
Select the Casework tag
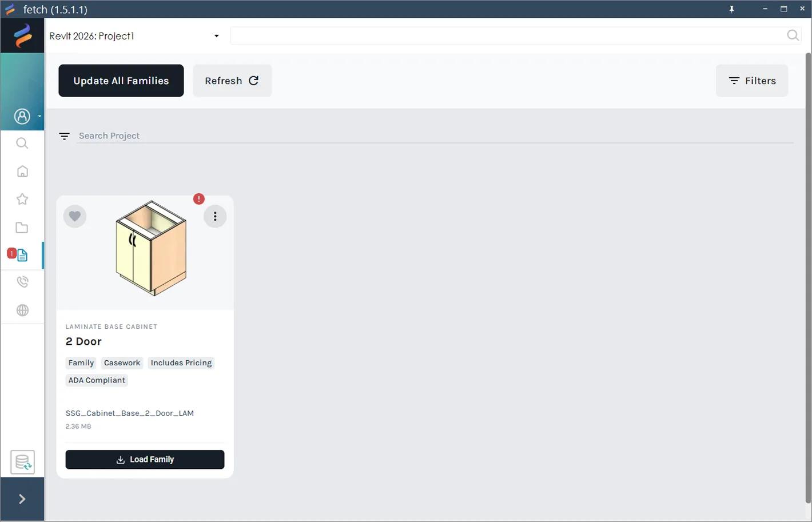pyautogui.click(x=122, y=363)
